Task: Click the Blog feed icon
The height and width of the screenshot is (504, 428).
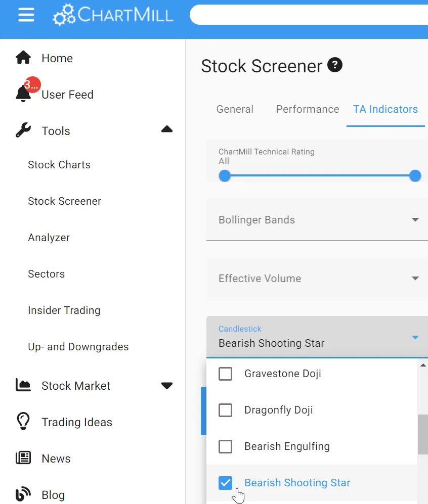Action: pyautogui.click(x=23, y=494)
